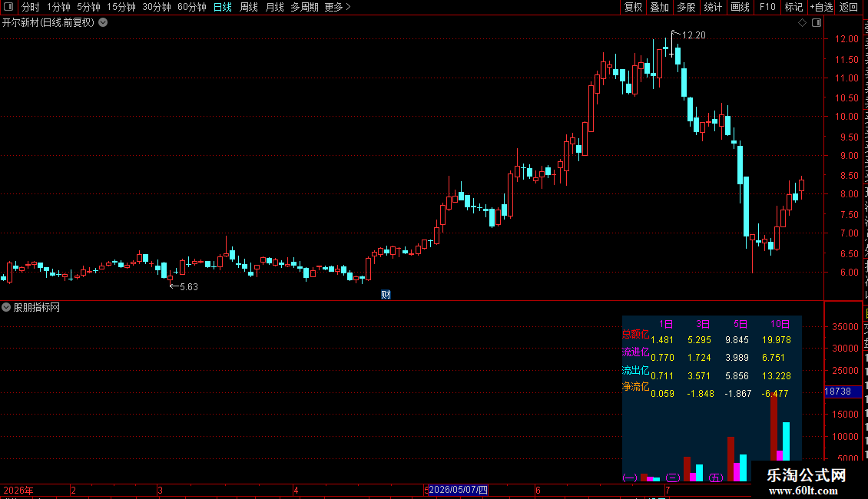Screen dimensions: 868x499
Task: Switch to 60分钟 period
Action: [191, 7]
